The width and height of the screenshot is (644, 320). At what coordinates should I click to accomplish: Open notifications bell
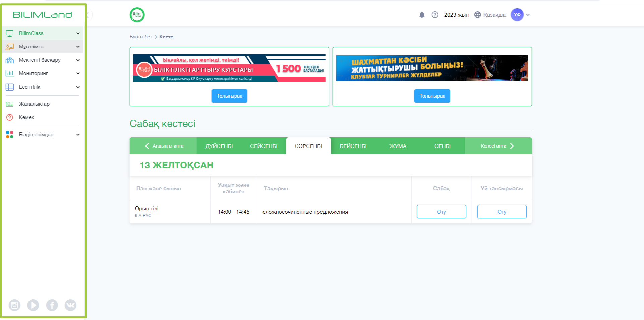(x=422, y=15)
